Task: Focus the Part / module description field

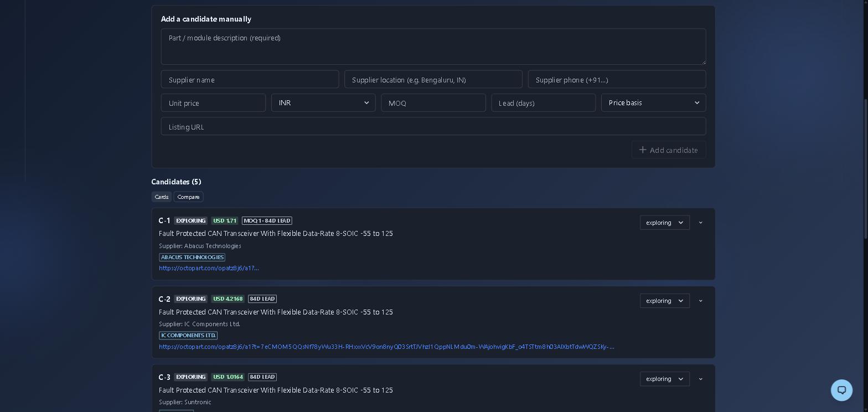Action: point(433,47)
